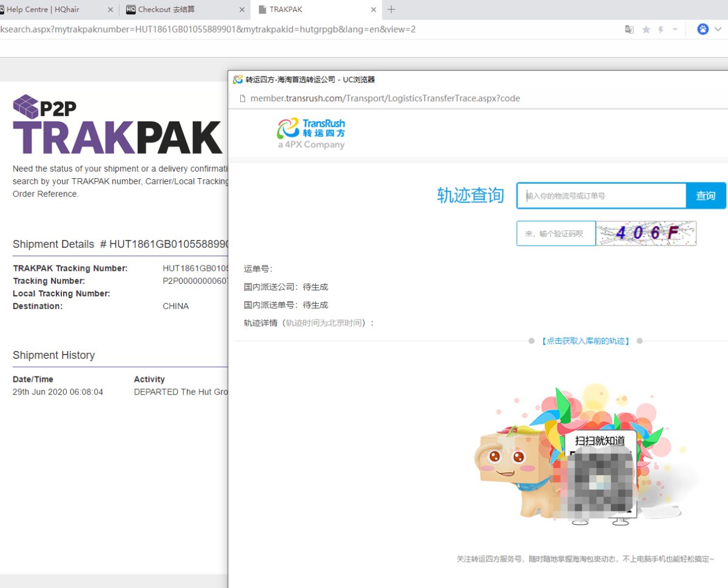Click the Local Tracking Number label
Screen dimensions: 728x588
[x=61, y=293]
